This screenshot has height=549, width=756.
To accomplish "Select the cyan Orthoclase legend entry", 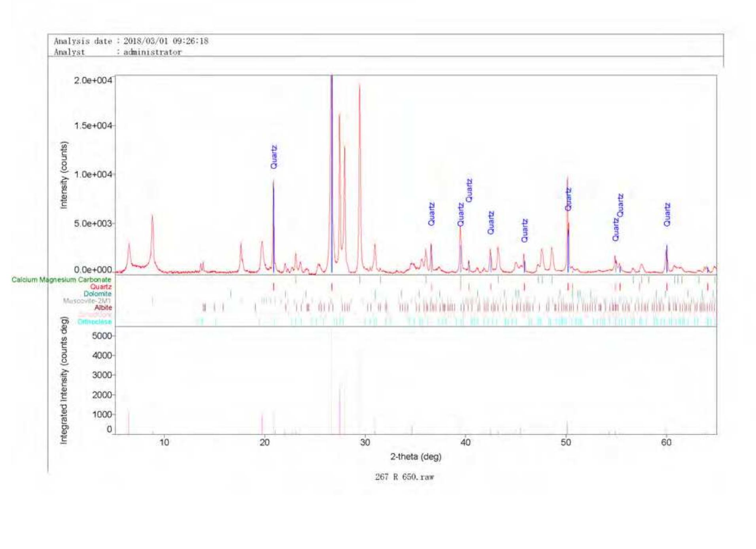I will point(94,322).
